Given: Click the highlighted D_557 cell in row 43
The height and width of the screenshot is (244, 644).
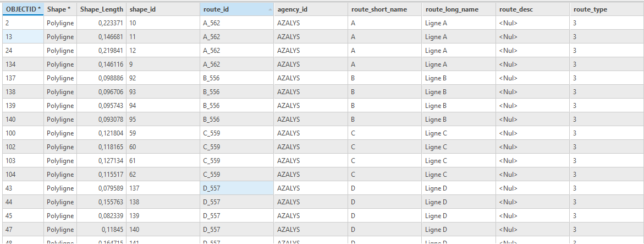Looking at the screenshot, I should tap(237, 188).
